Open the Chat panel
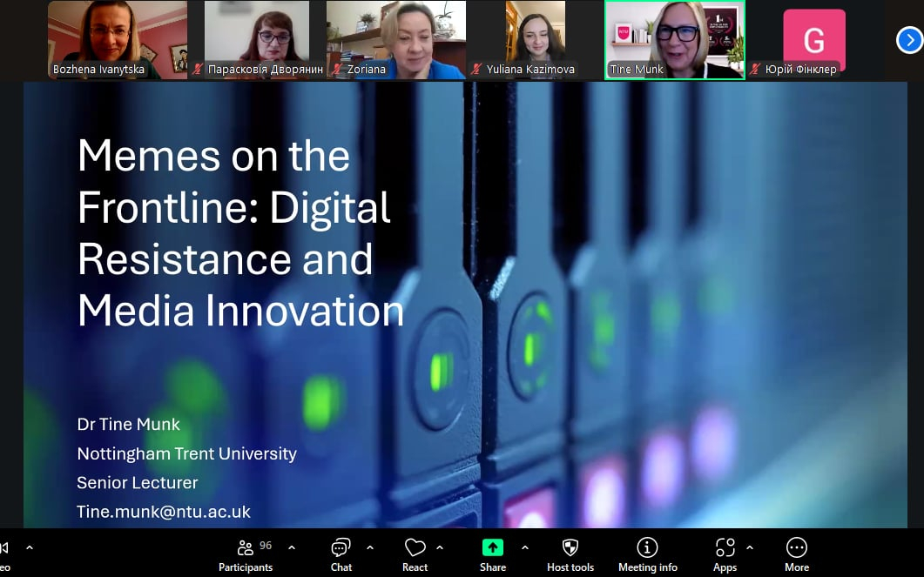 click(341, 554)
